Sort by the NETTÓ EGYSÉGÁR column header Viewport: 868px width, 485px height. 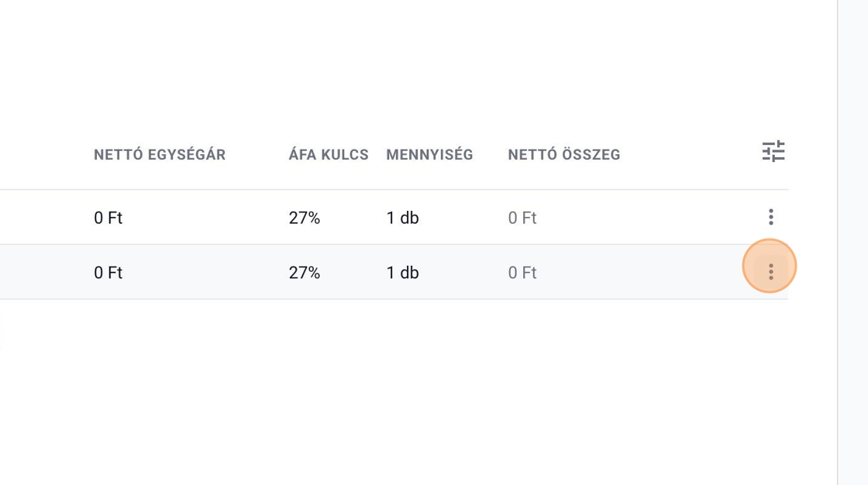160,155
